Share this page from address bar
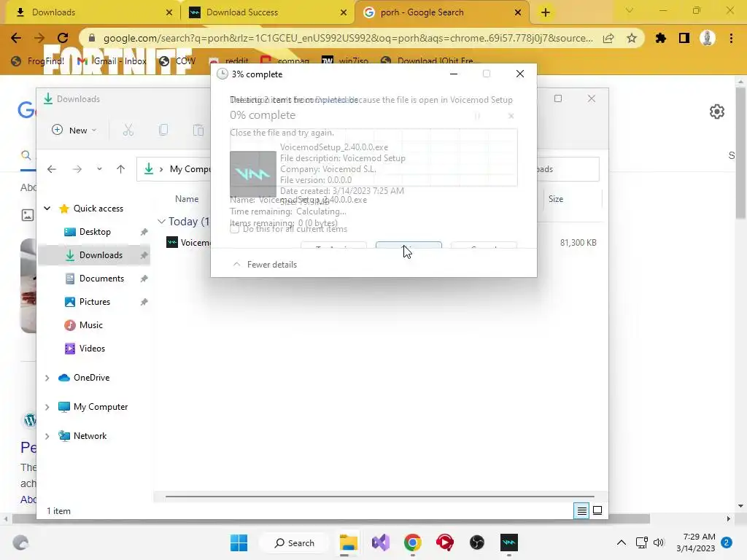 pyautogui.click(x=608, y=38)
